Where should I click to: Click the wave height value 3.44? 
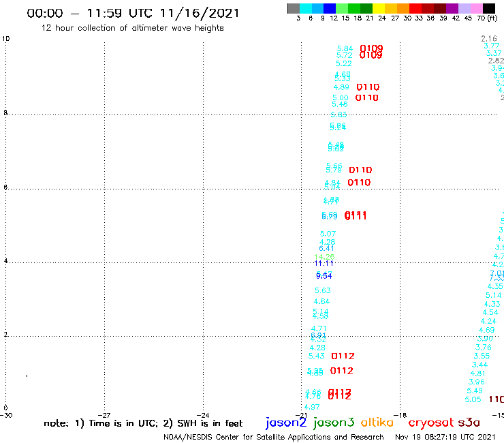tap(479, 365)
